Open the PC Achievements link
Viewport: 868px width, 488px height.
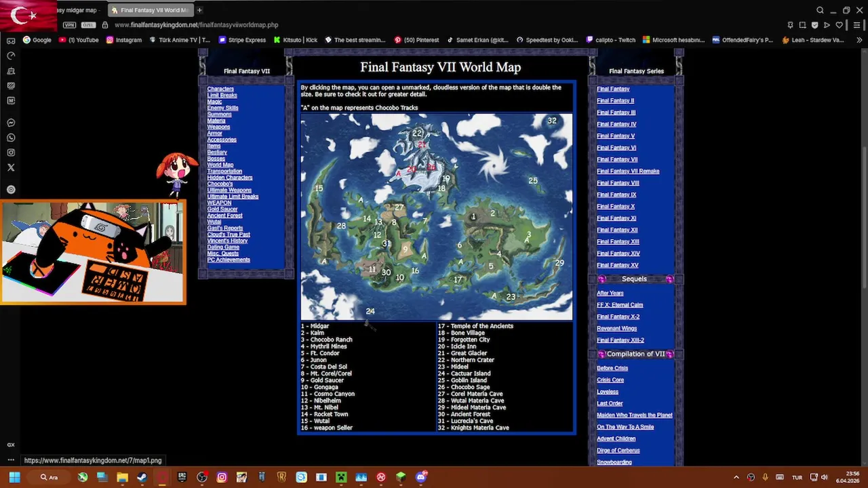tap(229, 260)
